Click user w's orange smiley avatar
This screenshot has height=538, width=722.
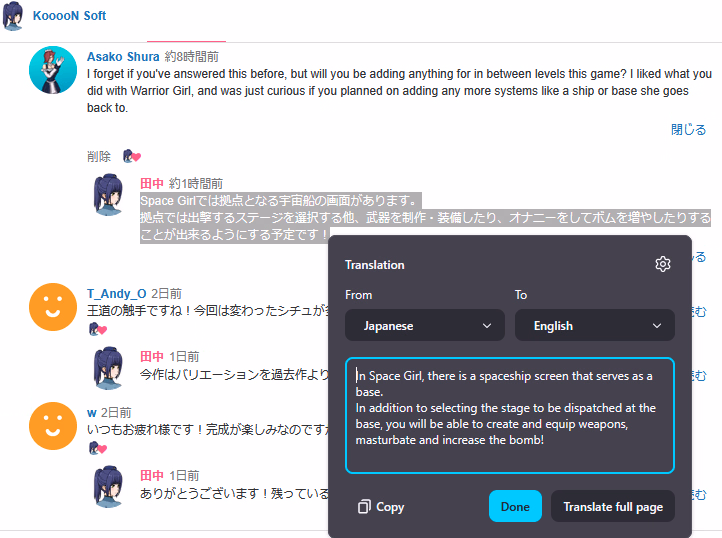(x=53, y=426)
